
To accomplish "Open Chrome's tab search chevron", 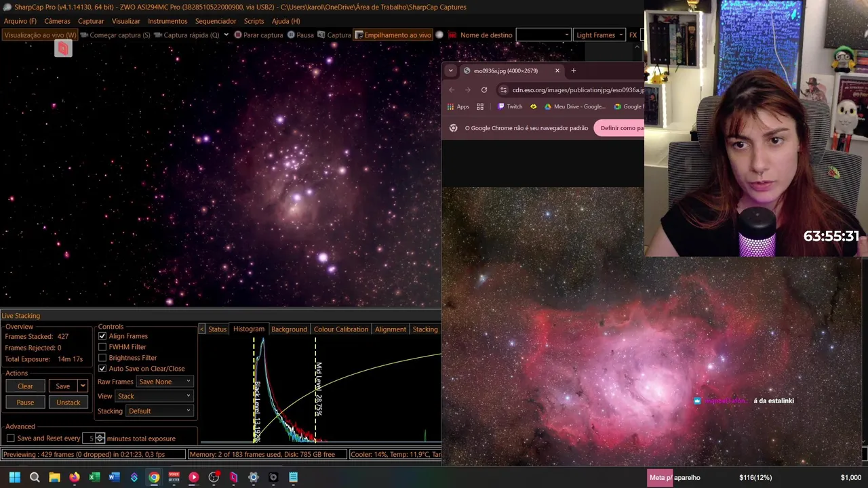I will [450, 70].
